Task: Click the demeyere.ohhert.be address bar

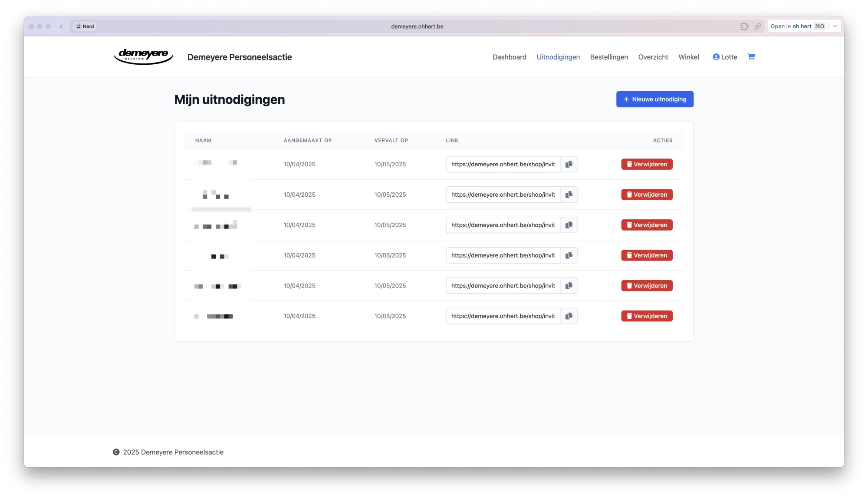Action: point(417,26)
